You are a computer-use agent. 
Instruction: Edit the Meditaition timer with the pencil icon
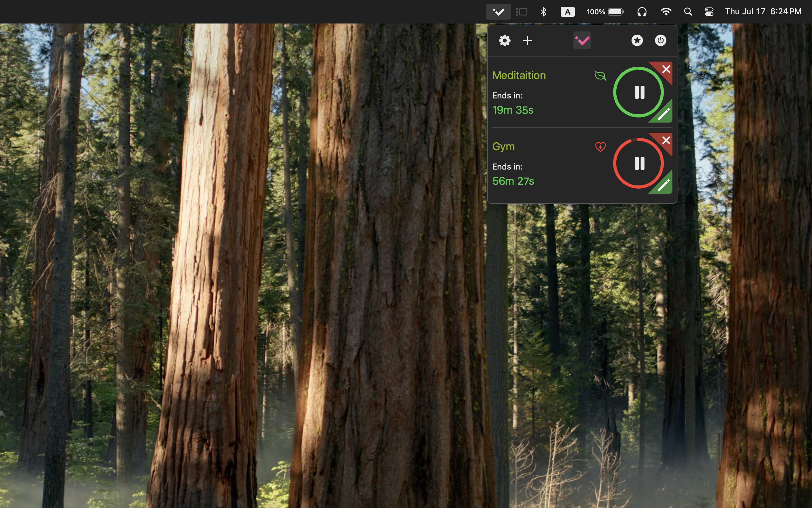[663, 114]
